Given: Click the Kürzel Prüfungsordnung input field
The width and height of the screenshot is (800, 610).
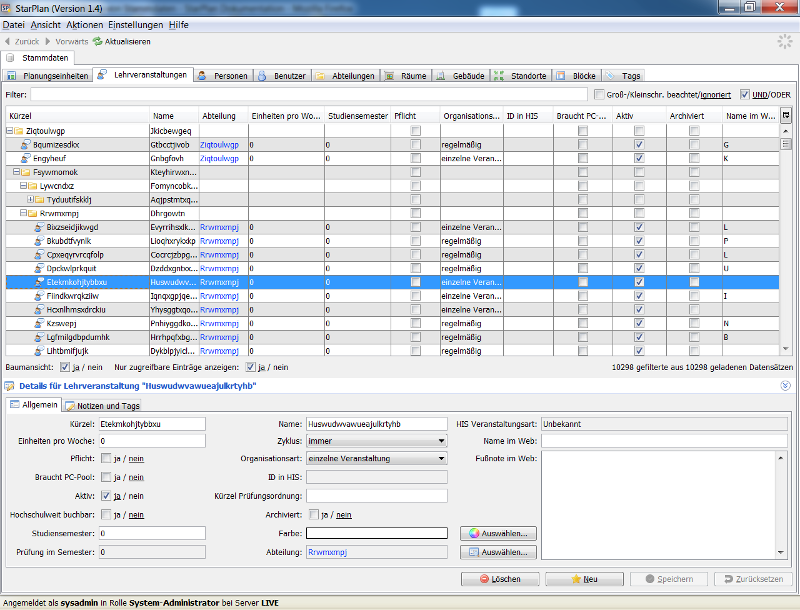Looking at the screenshot, I should (377, 496).
